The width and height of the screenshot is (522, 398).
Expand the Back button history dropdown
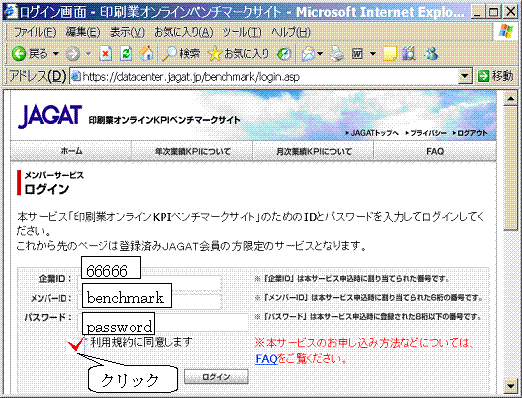click(56, 54)
